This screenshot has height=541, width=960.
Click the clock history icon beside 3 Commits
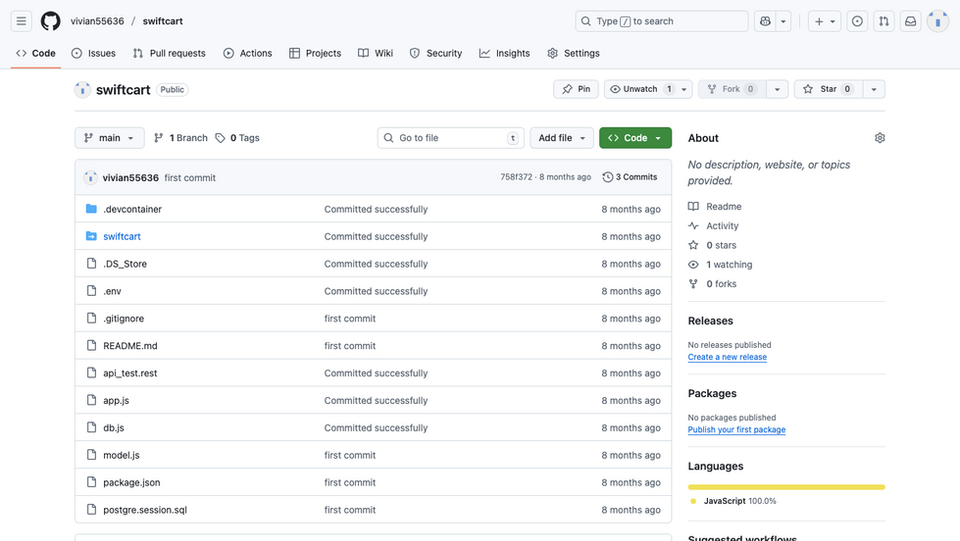click(607, 177)
